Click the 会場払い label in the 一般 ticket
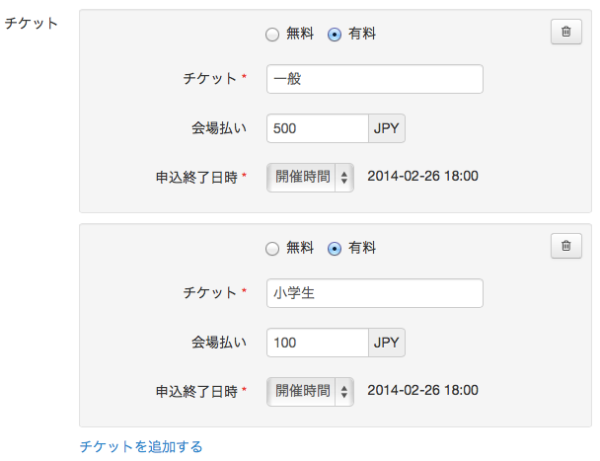 click(219, 129)
